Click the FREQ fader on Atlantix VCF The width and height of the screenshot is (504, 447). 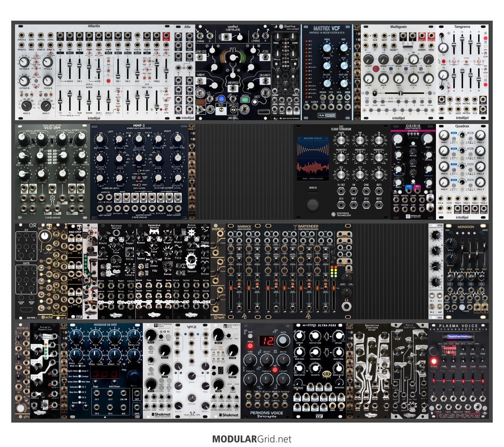click(157, 64)
